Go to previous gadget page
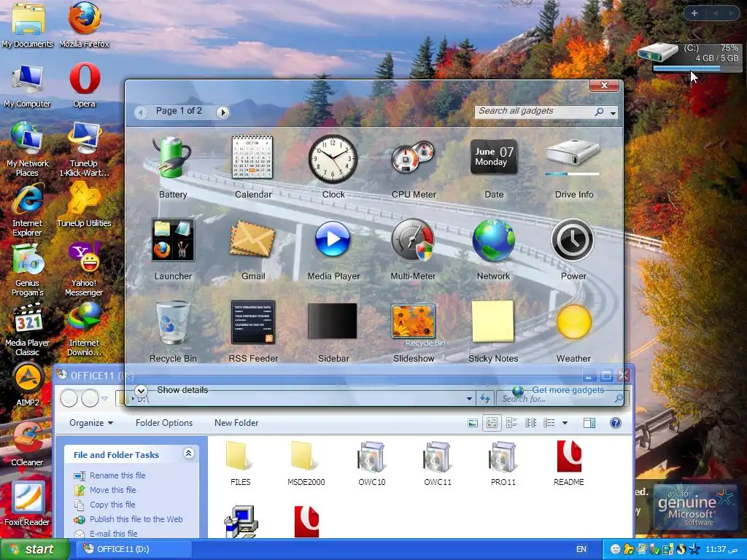Screen dimensions: 747x560 [x=141, y=112]
